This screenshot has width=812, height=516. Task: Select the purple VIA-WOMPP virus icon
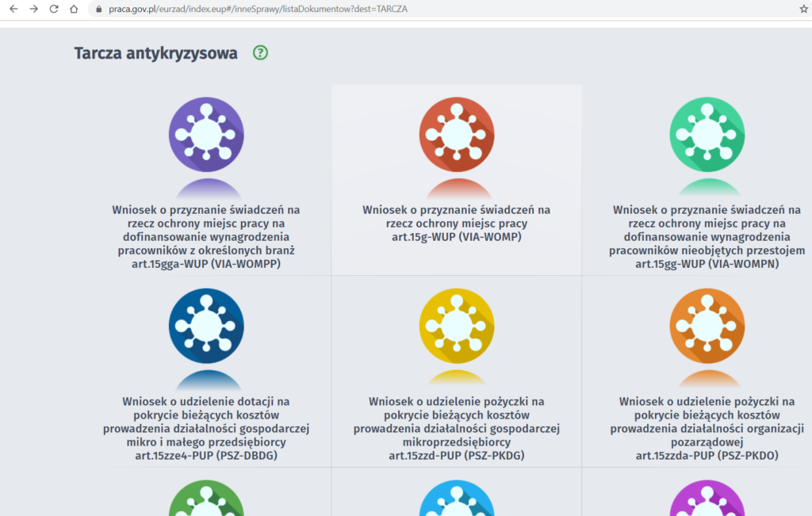(206, 135)
